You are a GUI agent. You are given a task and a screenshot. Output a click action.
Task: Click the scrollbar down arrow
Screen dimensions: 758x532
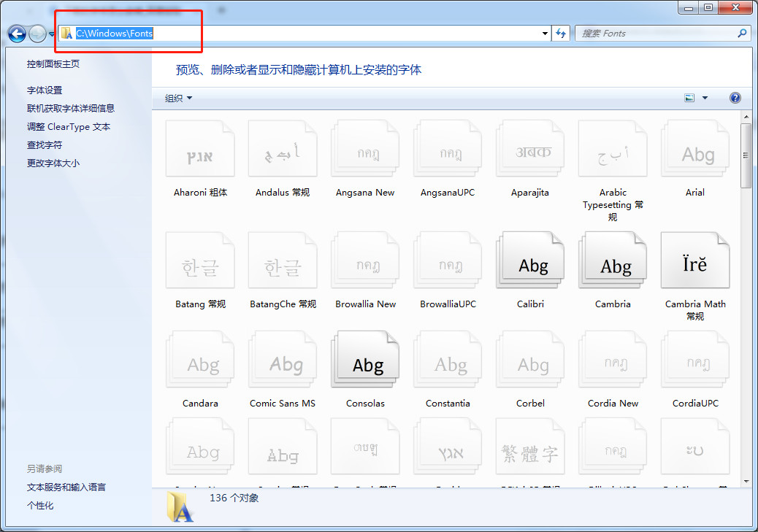coord(746,481)
